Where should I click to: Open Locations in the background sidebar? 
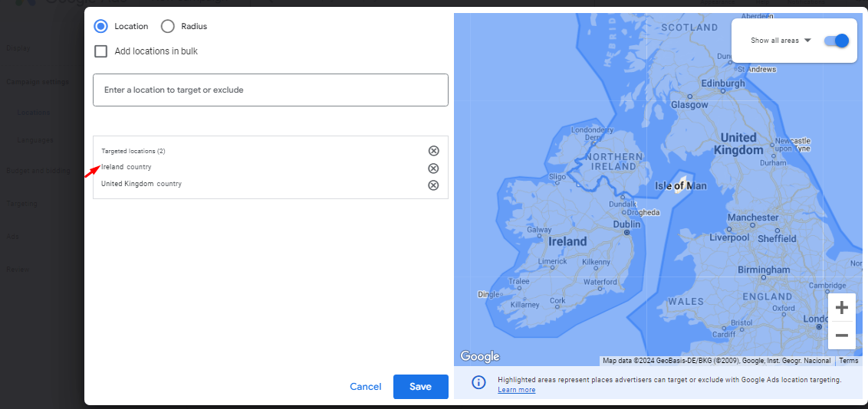[34, 112]
